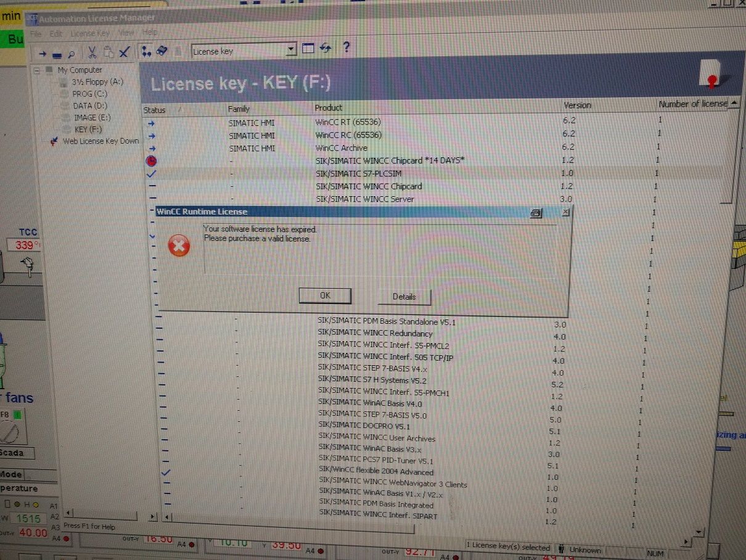Image resolution: width=746 pixels, height=560 pixels.
Task: Select PROG (C:) in the tree
Action: click(x=89, y=94)
